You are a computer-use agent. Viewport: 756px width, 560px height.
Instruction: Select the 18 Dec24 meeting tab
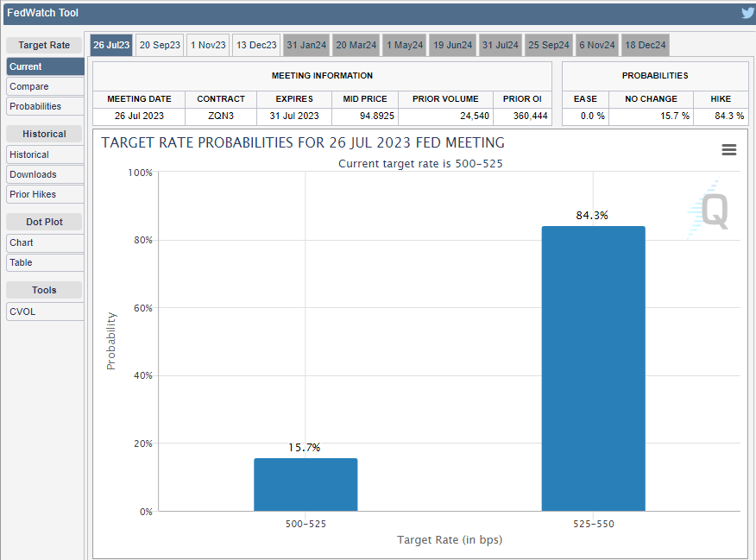click(644, 45)
